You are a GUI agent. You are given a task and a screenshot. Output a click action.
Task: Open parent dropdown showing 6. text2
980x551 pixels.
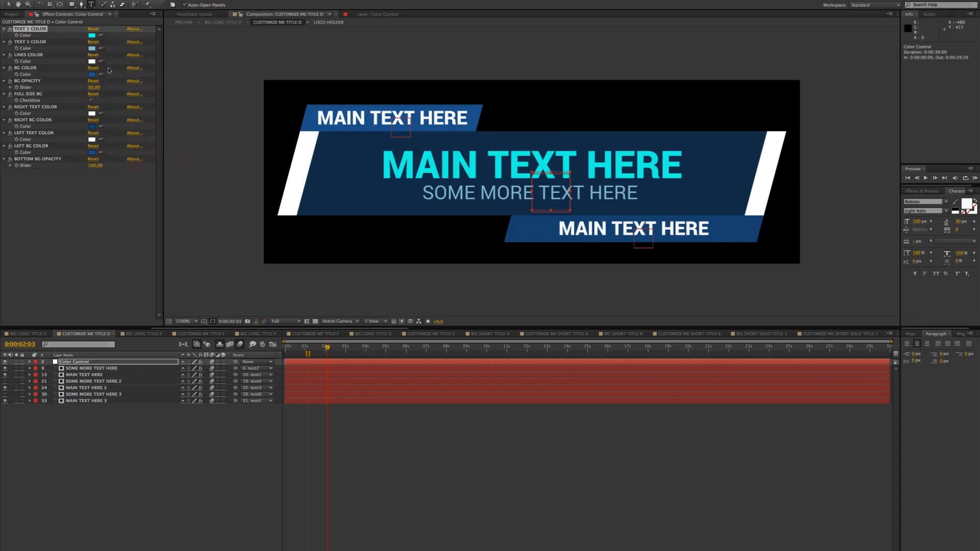tap(257, 368)
